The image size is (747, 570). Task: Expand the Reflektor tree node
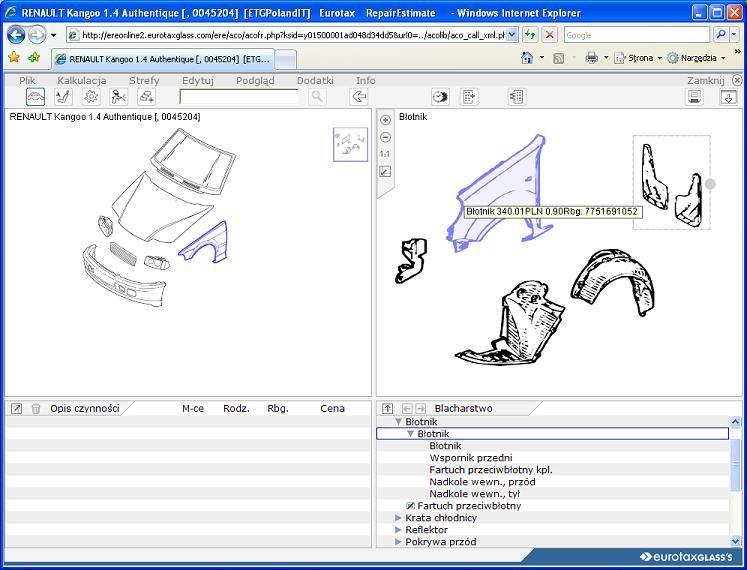point(398,529)
